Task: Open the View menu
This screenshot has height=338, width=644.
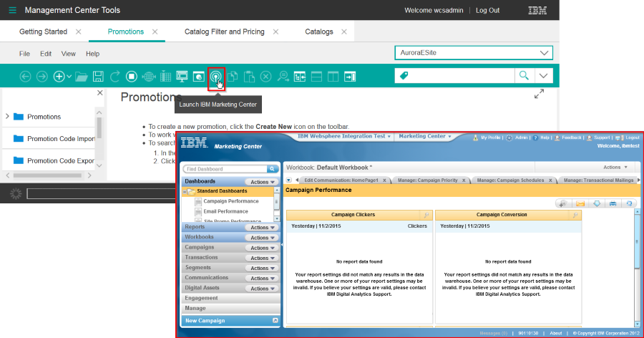Action: click(x=68, y=54)
